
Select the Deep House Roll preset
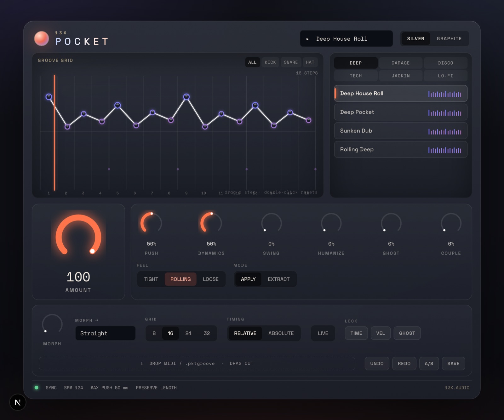[x=401, y=94]
